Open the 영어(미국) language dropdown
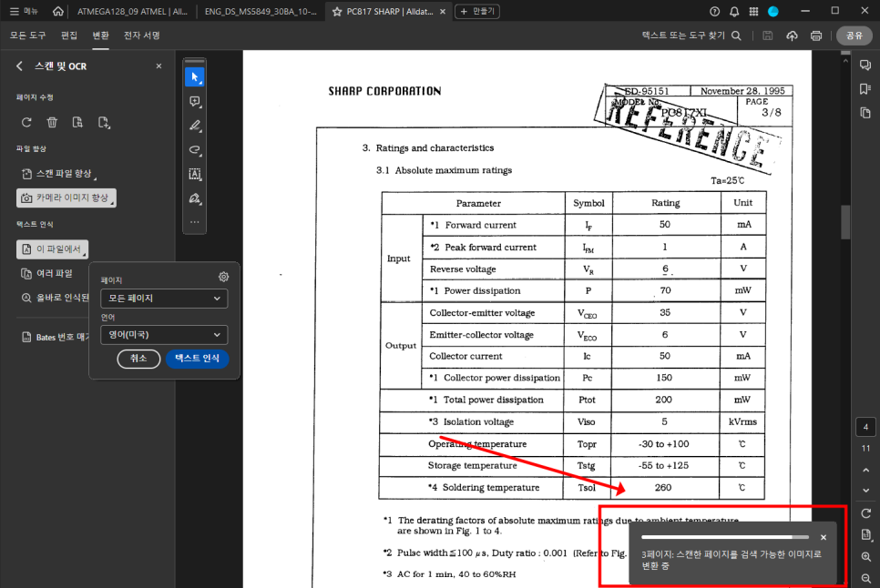 (x=164, y=335)
